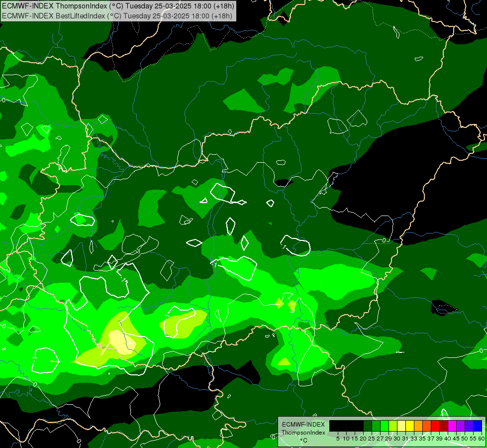The image size is (487, 448).
Task: Click the '45' tick label in legend
Action: coord(457,439)
